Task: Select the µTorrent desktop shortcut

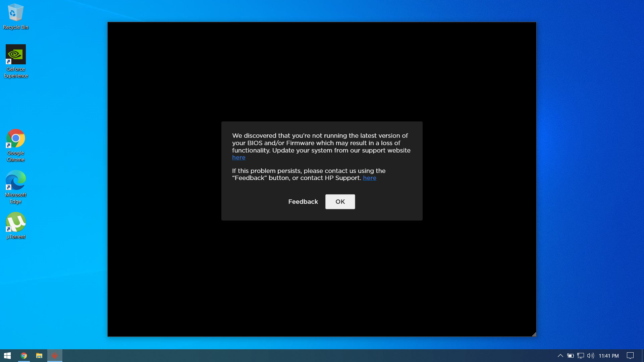Action: [x=15, y=226]
